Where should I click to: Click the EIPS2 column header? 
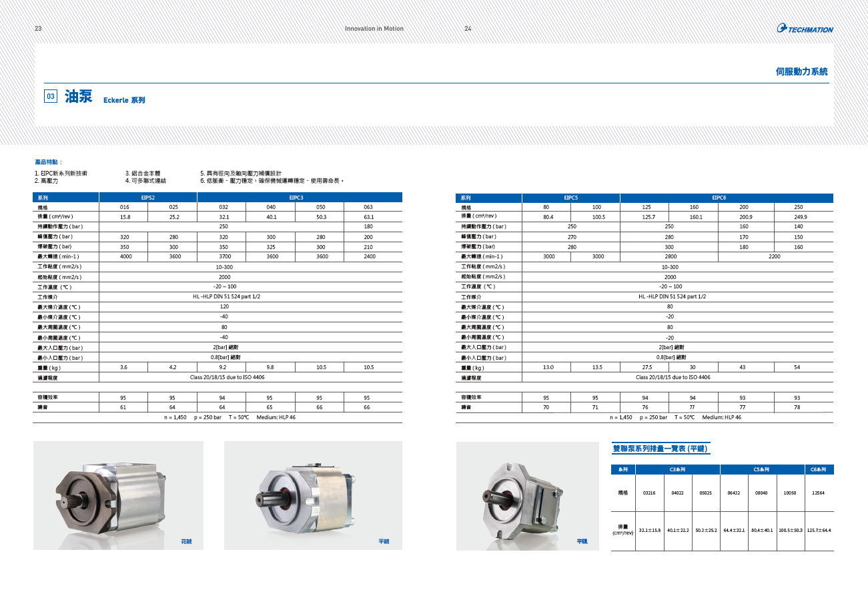(148, 198)
